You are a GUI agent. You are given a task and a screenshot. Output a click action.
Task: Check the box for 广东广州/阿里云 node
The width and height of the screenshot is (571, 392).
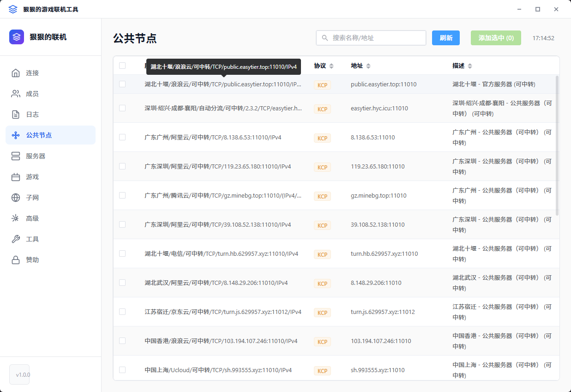coord(122,137)
